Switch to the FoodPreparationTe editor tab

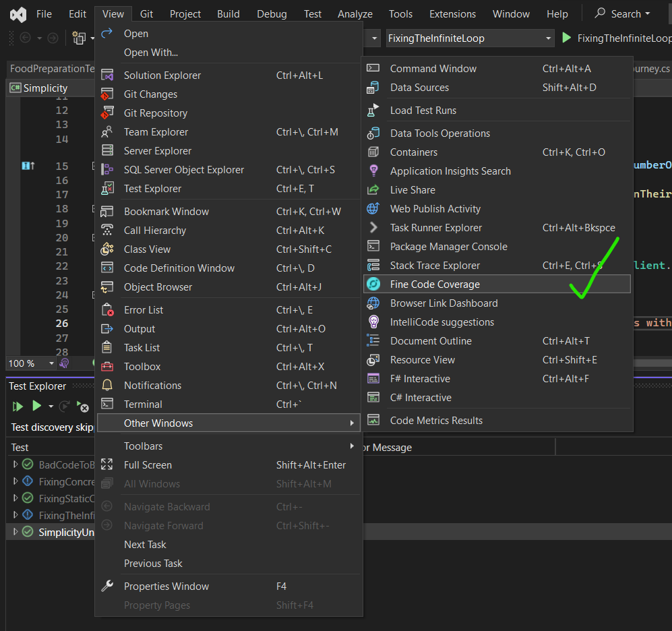tap(52, 69)
